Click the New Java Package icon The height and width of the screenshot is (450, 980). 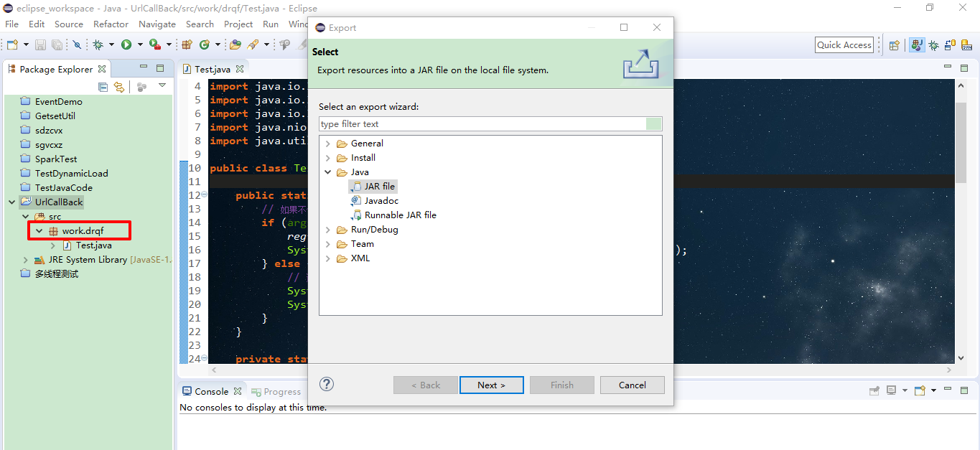[x=187, y=44]
